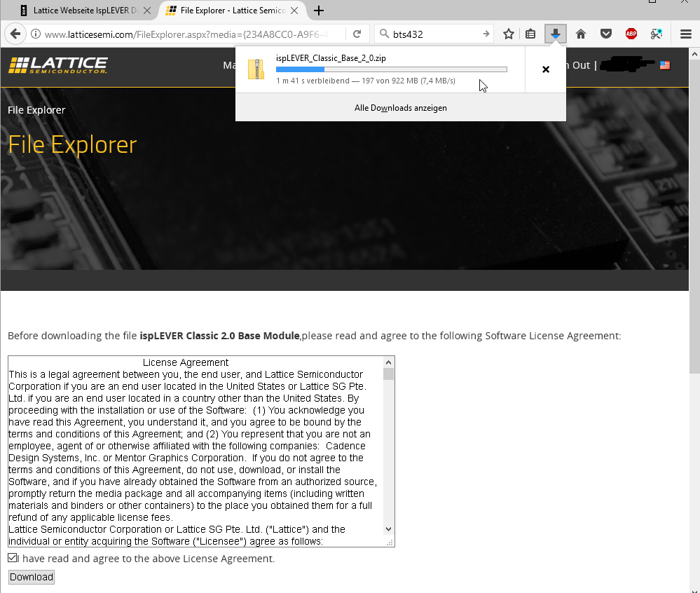Click the license agreement scrollbar thumb

(x=388, y=374)
